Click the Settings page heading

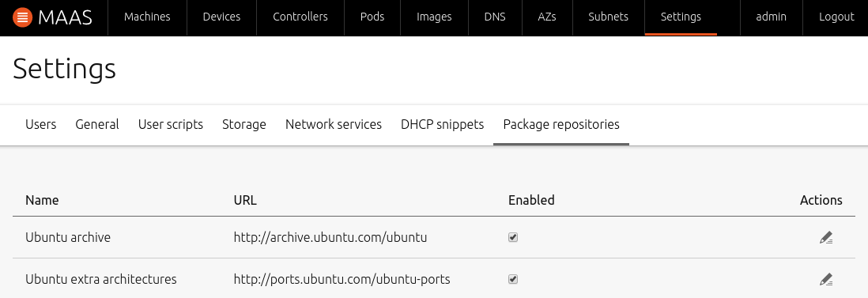tap(65, 70)
